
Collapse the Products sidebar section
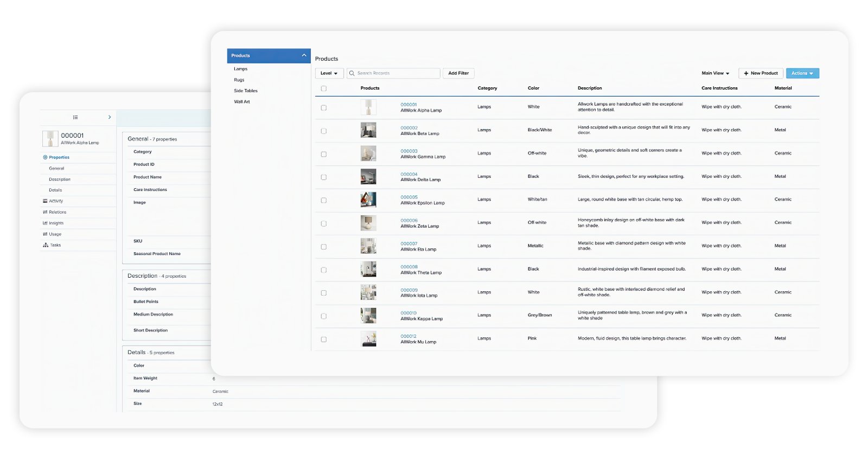click(x=304, y=55)
